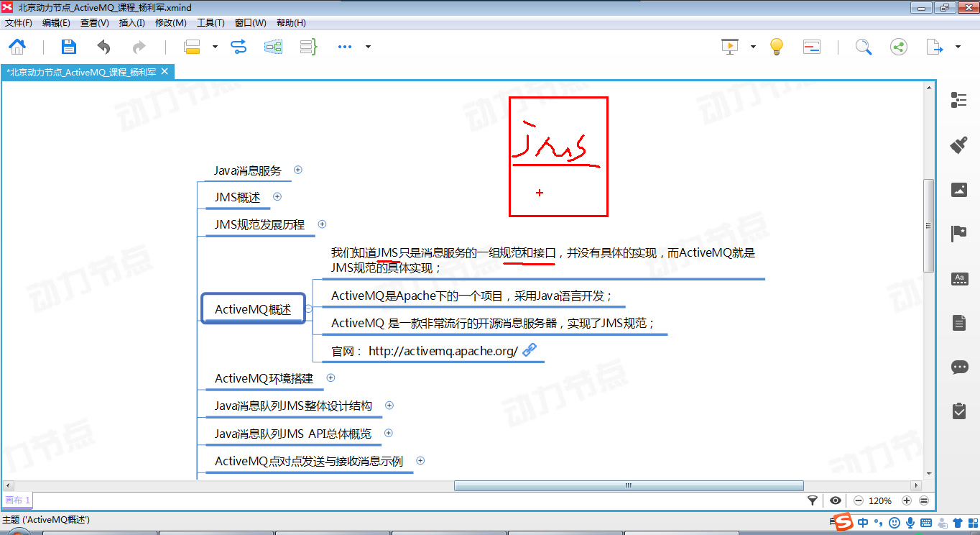Open dropdown arrow next to more tools
The width and height of the screenshot is (980, 535).
coord(368,47)
